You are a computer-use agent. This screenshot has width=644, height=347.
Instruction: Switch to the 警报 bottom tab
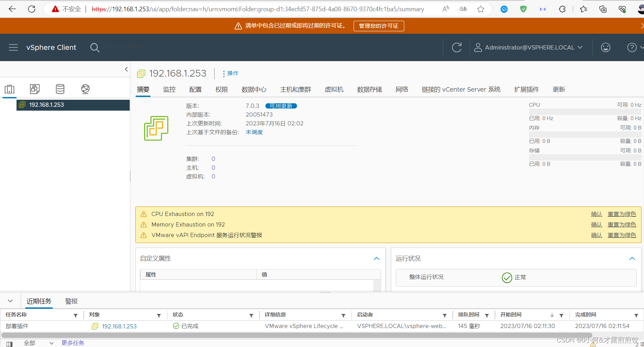coord(71,301)
